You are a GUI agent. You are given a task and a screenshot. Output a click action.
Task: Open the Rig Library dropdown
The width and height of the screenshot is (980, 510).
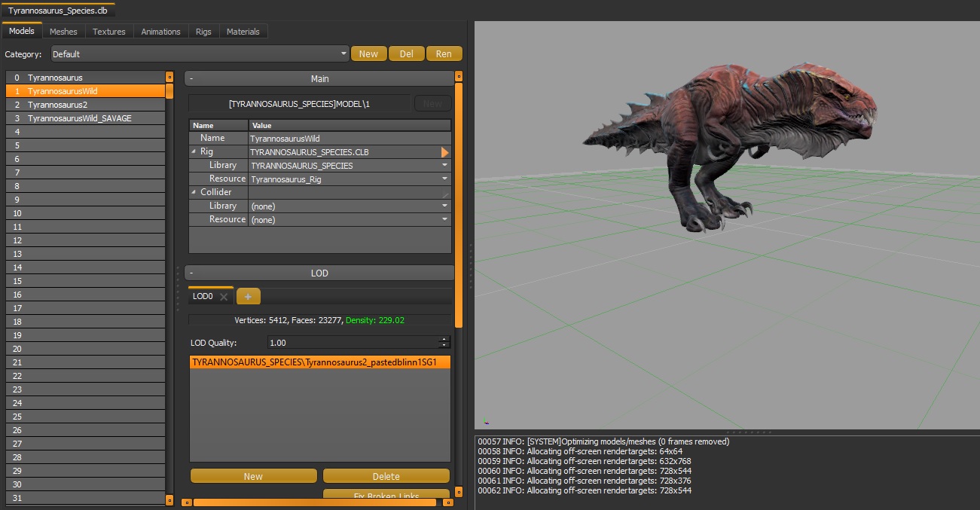pos(444,166)
